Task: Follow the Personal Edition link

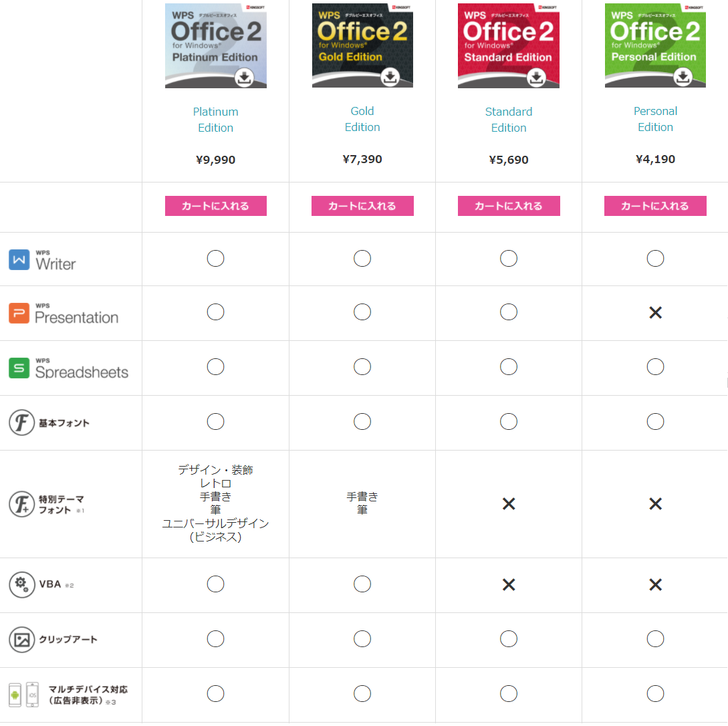Action: click(655, 119)
